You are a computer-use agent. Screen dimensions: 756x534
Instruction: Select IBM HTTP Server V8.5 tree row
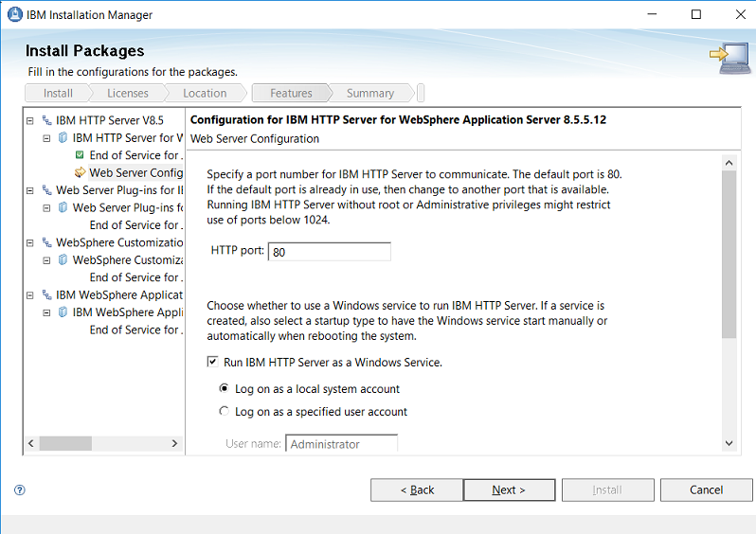click(110, 120)
